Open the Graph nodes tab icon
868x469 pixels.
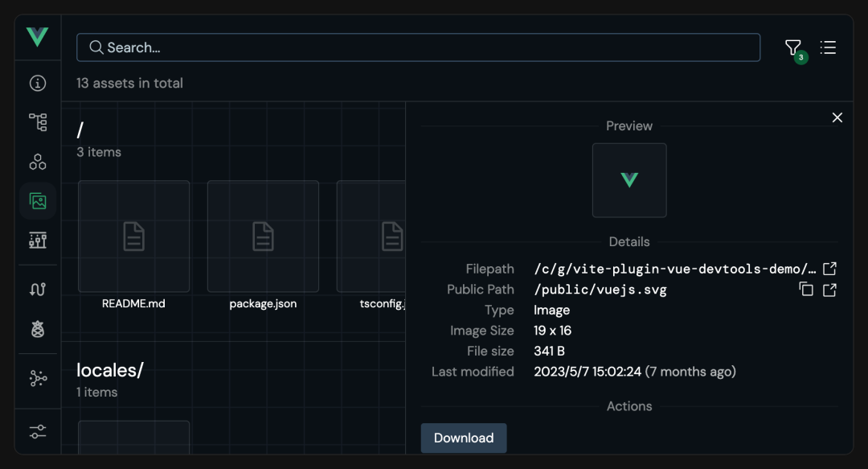coord(38,378)
